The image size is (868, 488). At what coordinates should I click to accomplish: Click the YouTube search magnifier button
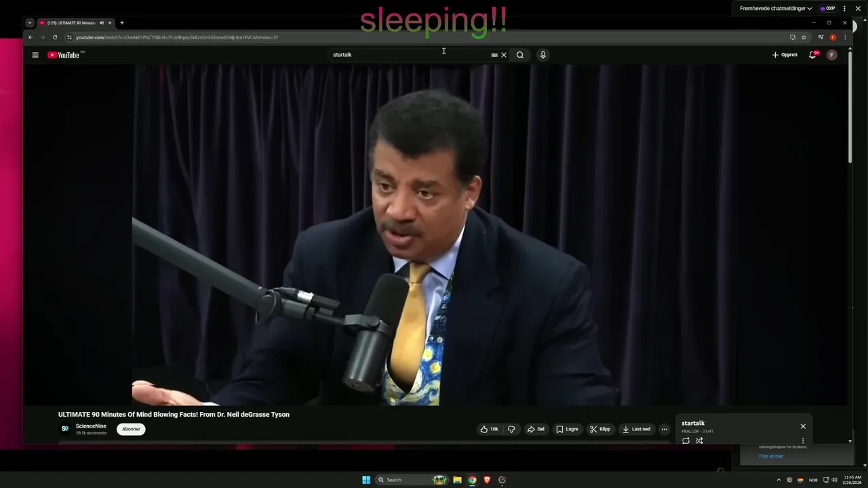point(520,55)
